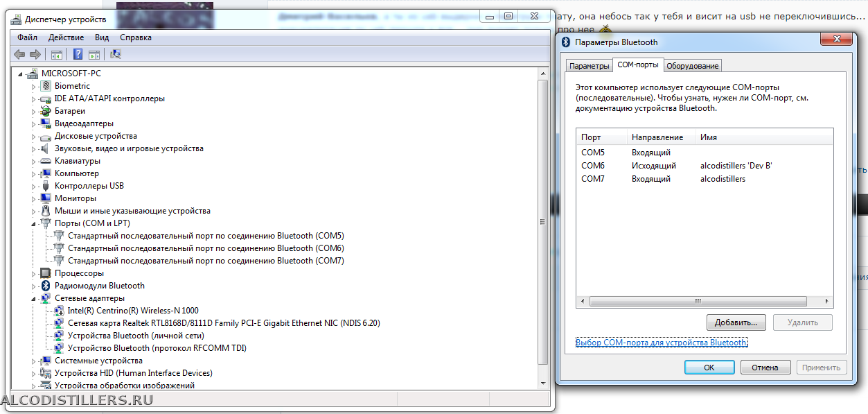This screenshot has height=414, width=868.
Task: Click the Добавить... button
Action: pos(736,322)
